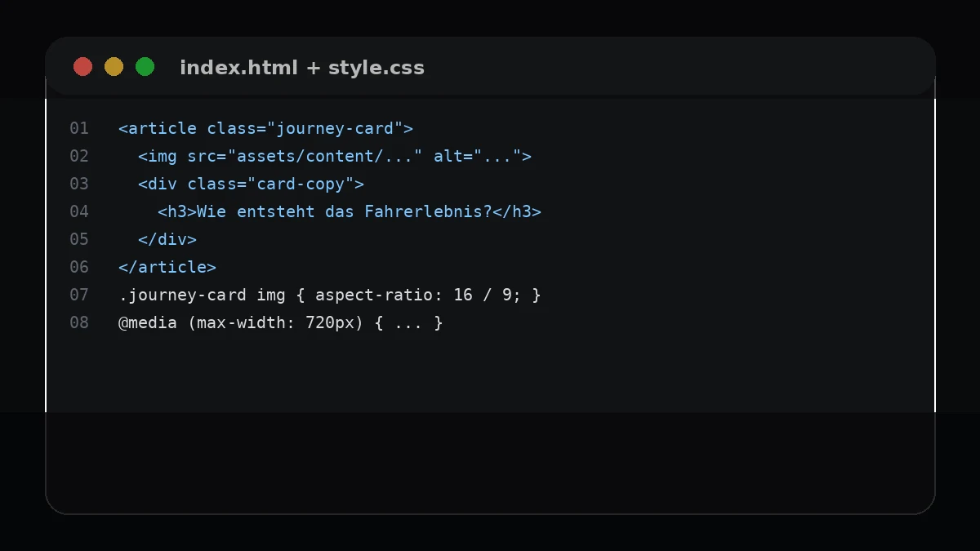Click the h3 Wie entsteht das Fahrerlebnis text

click(350, 211)
